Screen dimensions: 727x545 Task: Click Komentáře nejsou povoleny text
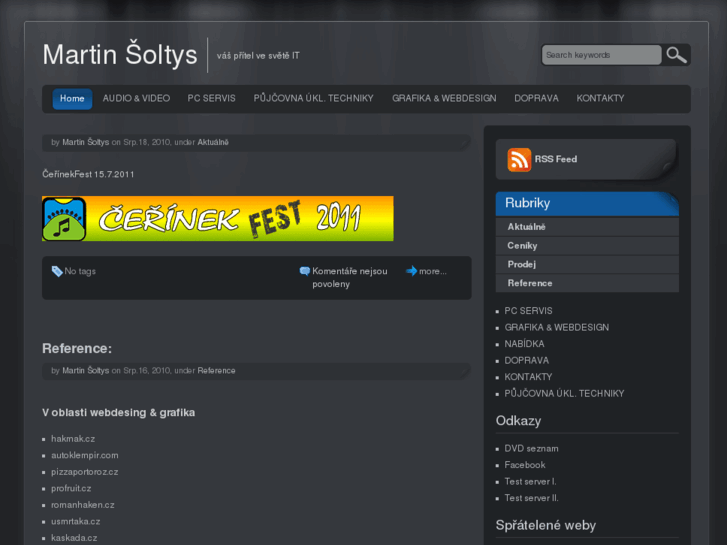pyautogui.click(x=350, y=277)
